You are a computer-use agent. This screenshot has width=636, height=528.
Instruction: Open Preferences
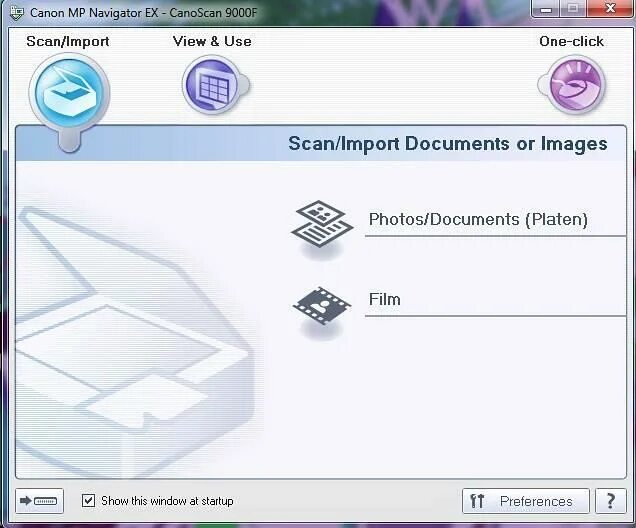[526, 501]
